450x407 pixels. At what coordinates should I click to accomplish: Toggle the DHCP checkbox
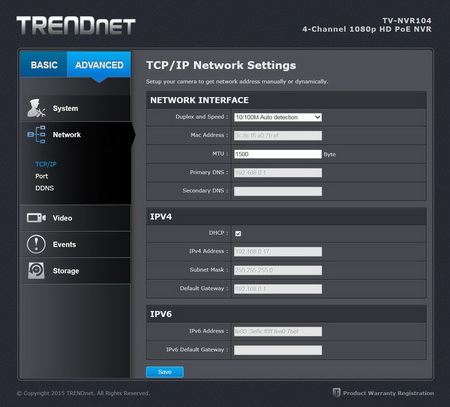[x=238, y=233]
